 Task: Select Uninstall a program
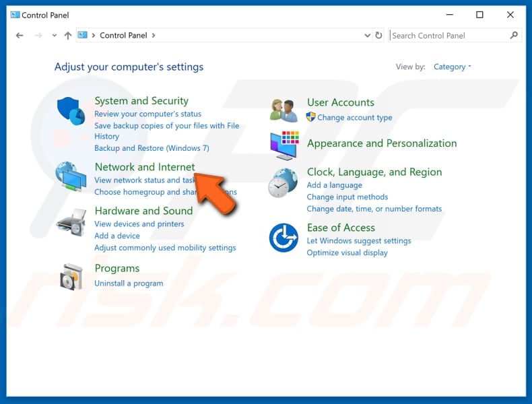(129, 283)
